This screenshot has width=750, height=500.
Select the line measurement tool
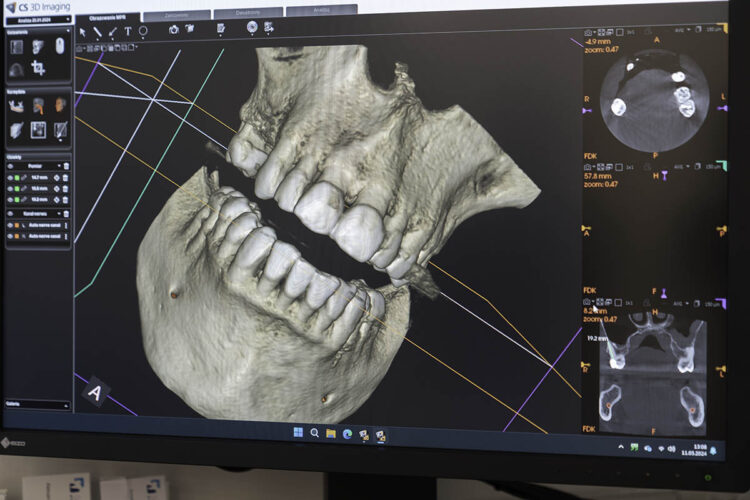(98, 30)
